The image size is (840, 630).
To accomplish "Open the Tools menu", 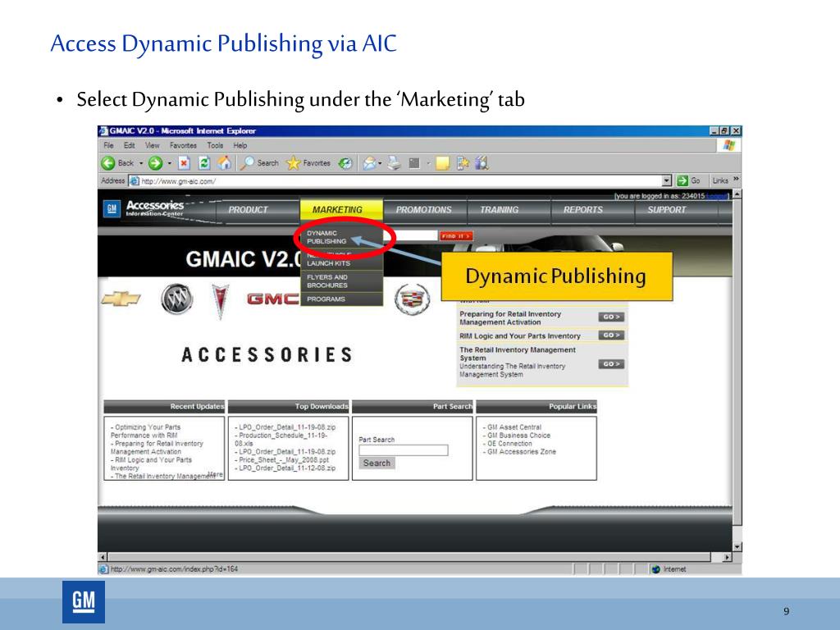I will point(215,145).
